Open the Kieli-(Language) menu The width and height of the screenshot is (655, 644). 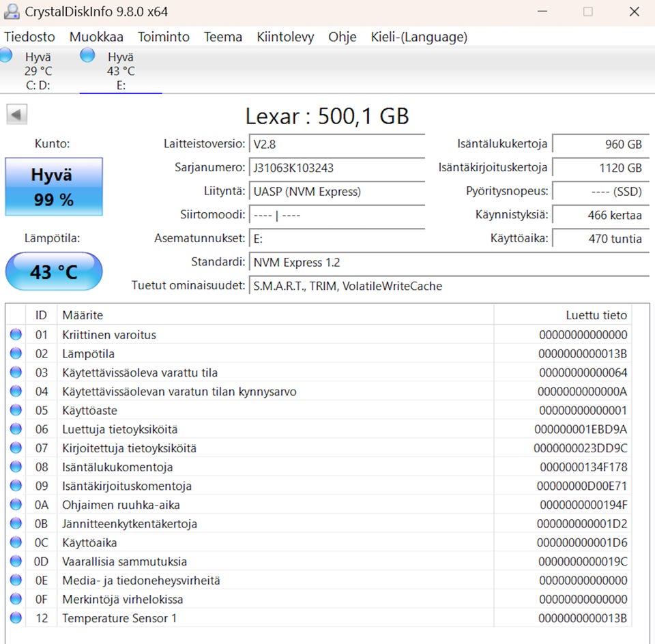(419, 37)
